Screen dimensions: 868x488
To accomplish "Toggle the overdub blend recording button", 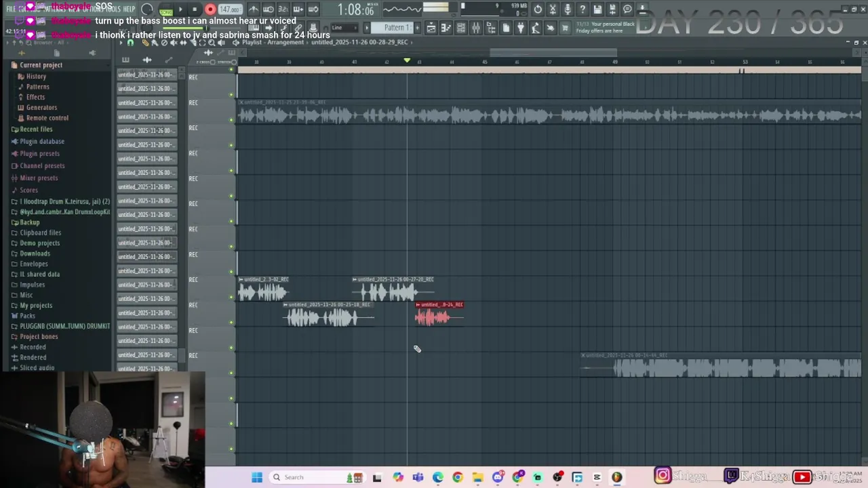I will pyautogui.click(x=298, y=9).
